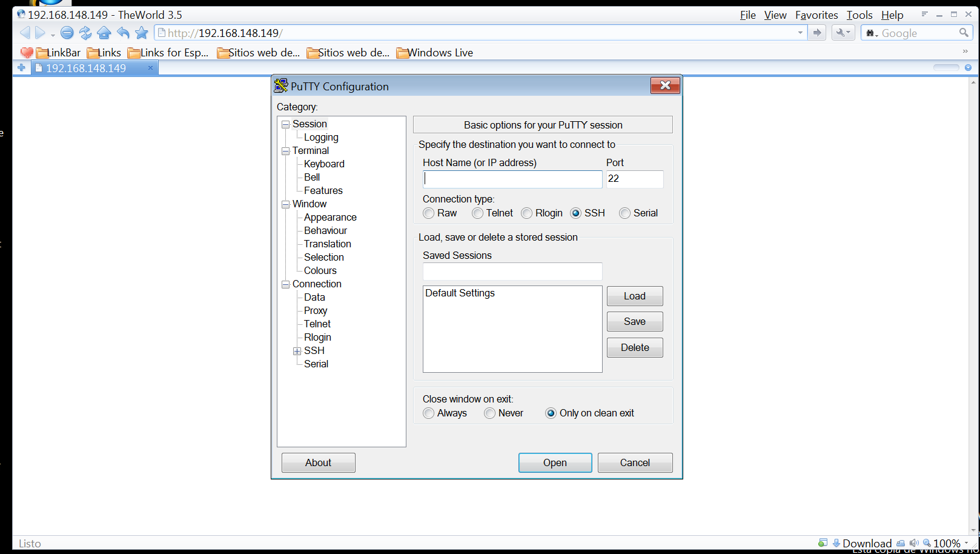Click Cancel in PuTTY Configuration

pos(635,462)
